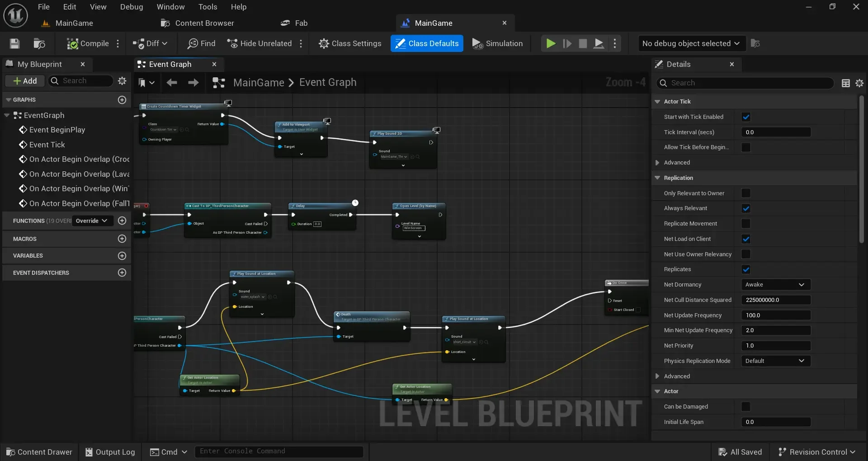Enable Only Relevant to Owner checkbox

click(746, 193)
